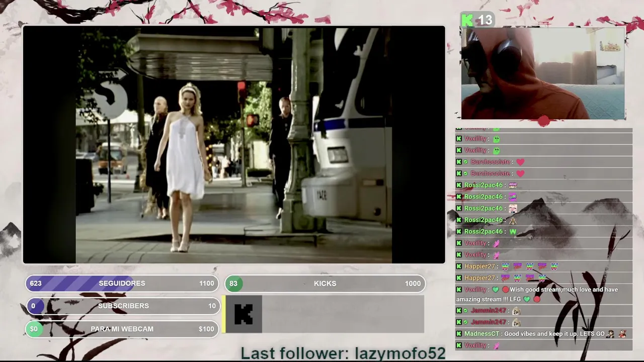Click the SEGUIDORES follower goal bar
Image resolution: width=644 pixels, height=362 pixels.
pyautogui.click(x=122, y=284)
